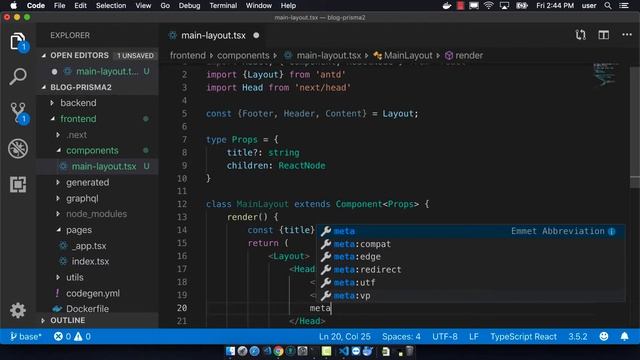Expand the graphql folder

tap(58, 198)
